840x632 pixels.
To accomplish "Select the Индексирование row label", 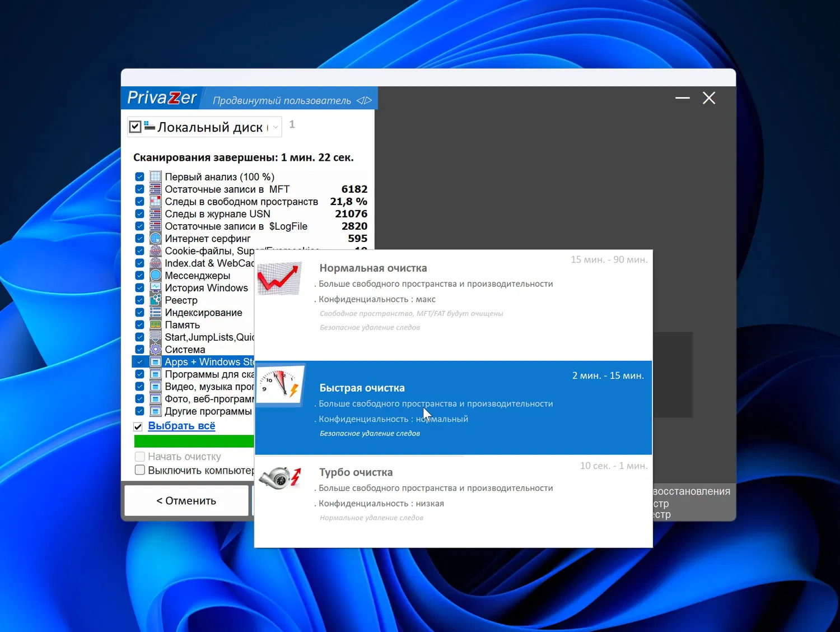I will 203,313.
